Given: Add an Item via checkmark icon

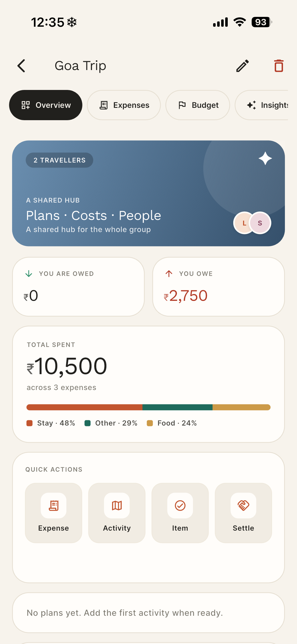Looking at the screenshot, I should tap(180, 513).
